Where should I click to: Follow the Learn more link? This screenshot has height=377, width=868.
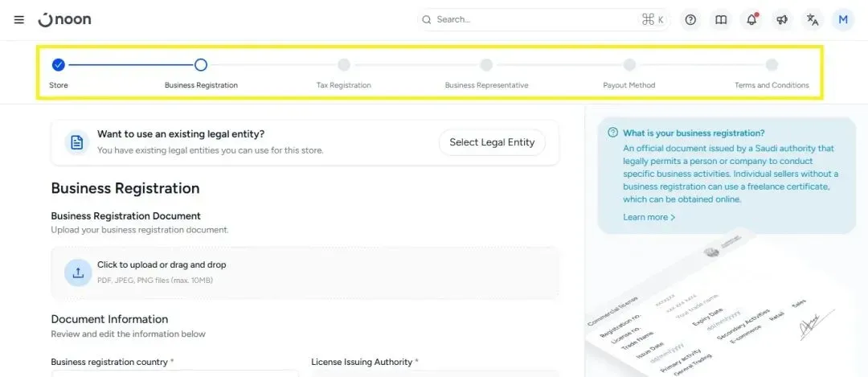pyautogui.click(x=649, y=217)
